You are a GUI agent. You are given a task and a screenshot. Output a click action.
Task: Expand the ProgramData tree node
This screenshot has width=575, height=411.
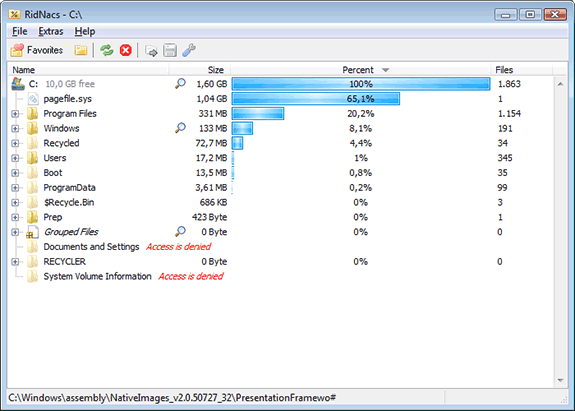click(15, 188)
